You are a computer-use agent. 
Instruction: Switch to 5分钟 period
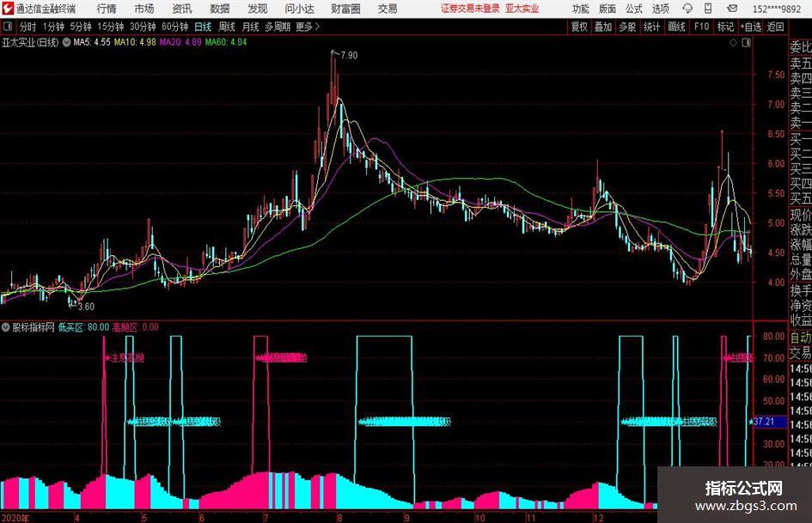(x=81, y=27)
